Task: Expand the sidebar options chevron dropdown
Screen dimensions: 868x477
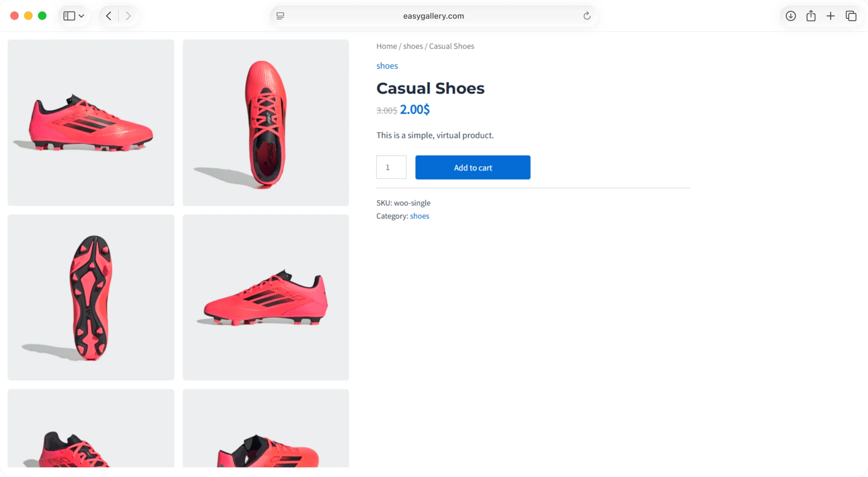Action: (81, 16)
